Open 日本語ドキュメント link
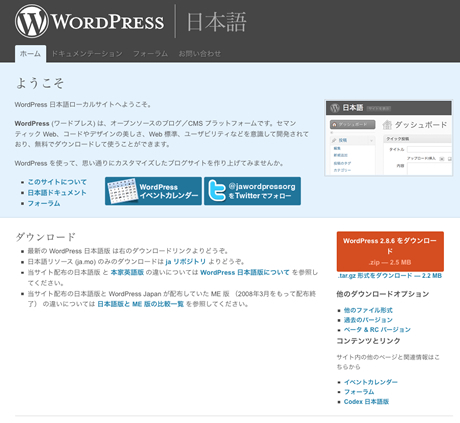 57,193
